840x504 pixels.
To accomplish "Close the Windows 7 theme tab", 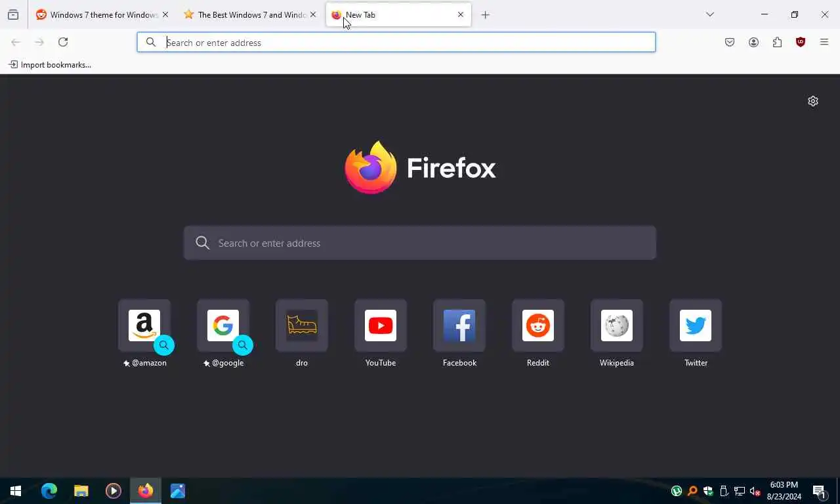I will coord(165,14).
